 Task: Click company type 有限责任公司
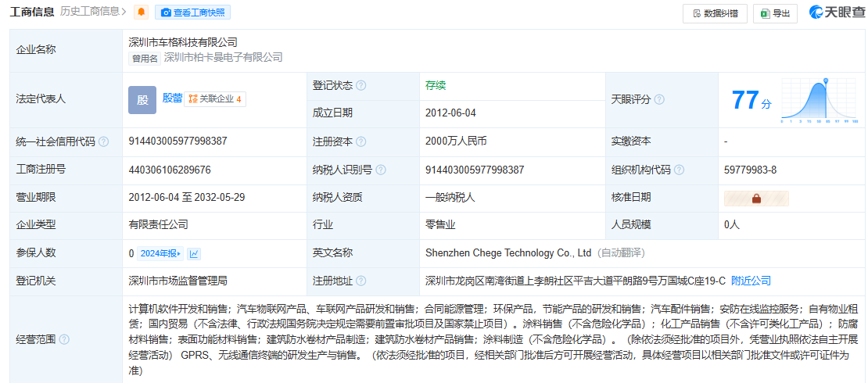coord(158,224)
